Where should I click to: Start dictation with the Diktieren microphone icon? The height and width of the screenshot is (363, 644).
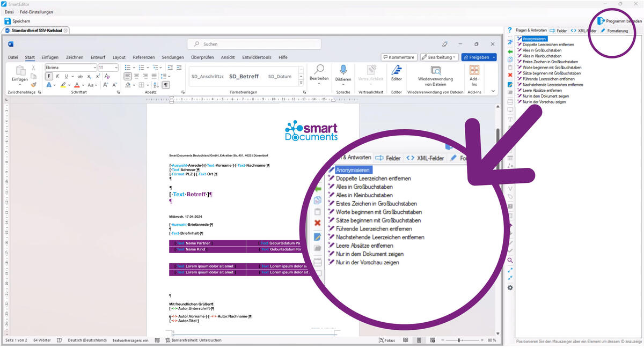(343, 69)
